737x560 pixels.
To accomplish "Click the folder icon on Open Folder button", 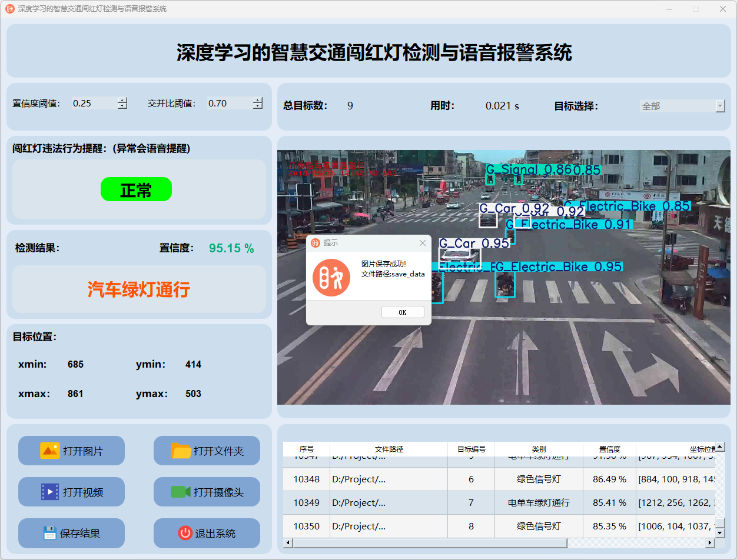I will (x=181, y=451).
